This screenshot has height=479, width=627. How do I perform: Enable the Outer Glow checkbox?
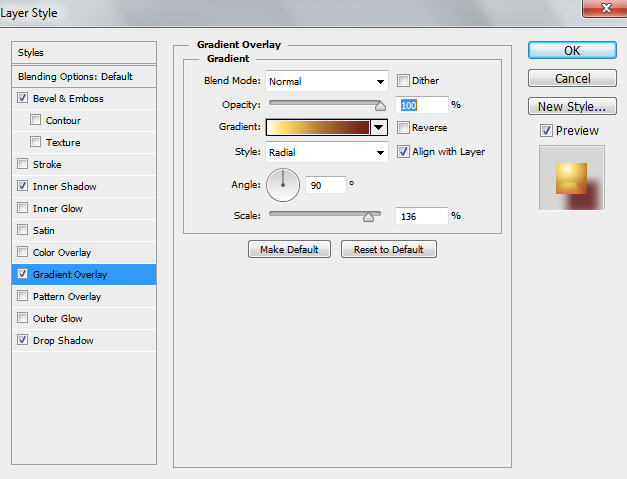(22, 317)
